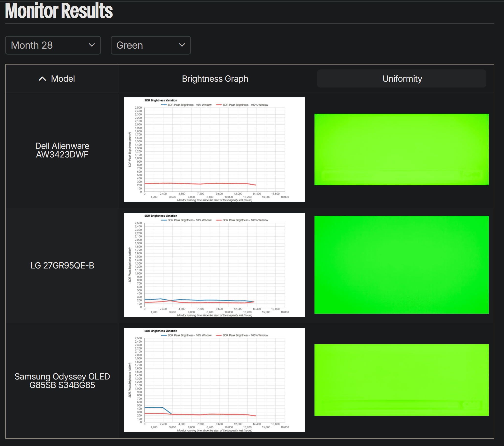Click the sort arrow beside Model
The width and height of the screenshot is (504, 446).
click(42, 79)
